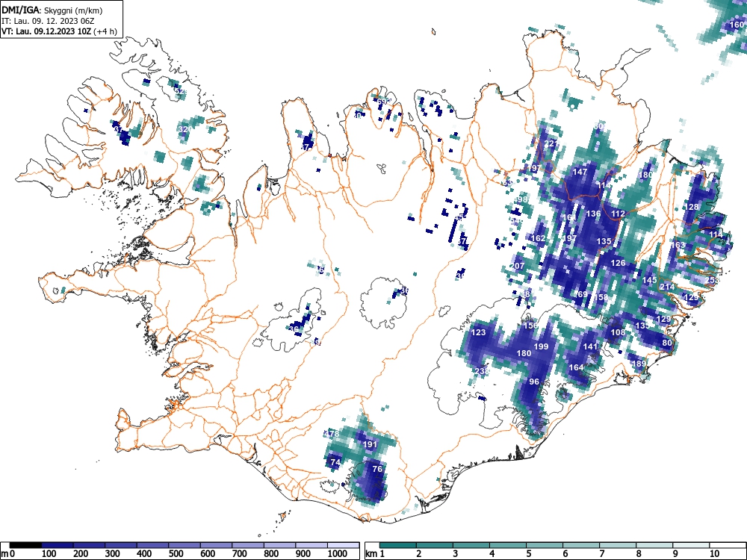Click the '108' visibility value on the map
This screenshot has height=560, width=747.
click(x=618, y=332)
